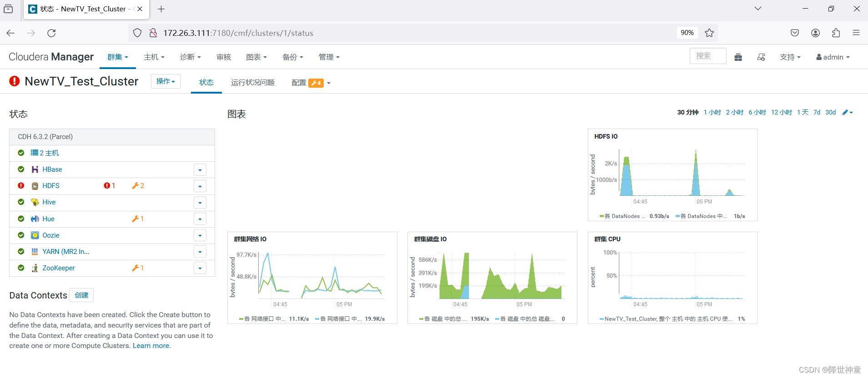Click the YARN service icon
The image size is (868, 378).
35,252
